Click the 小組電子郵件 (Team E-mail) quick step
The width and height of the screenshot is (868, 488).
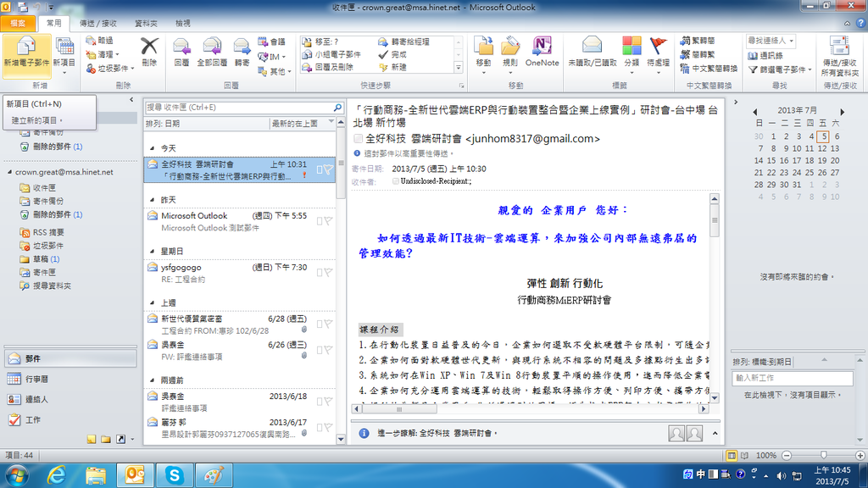[x=331, y=55]
